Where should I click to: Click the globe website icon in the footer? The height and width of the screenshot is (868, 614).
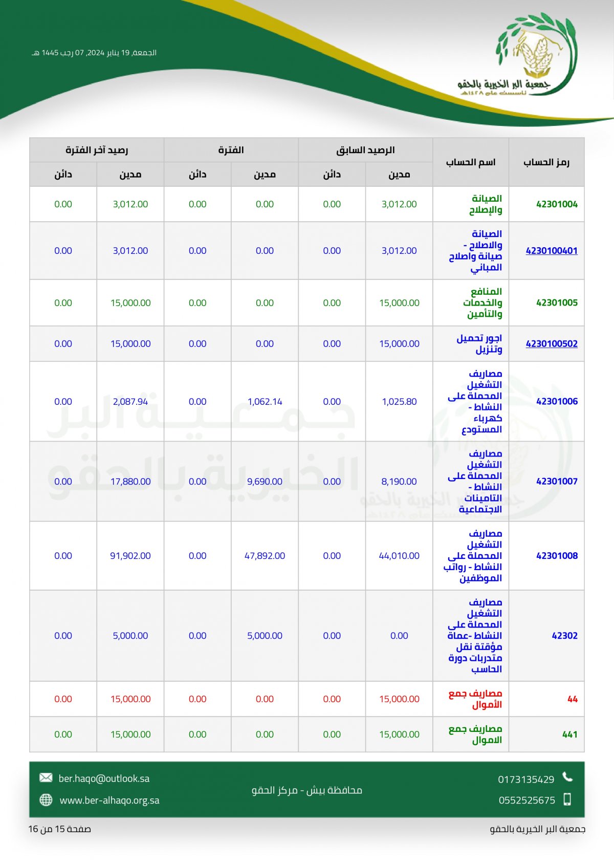(x=46, y=800)
